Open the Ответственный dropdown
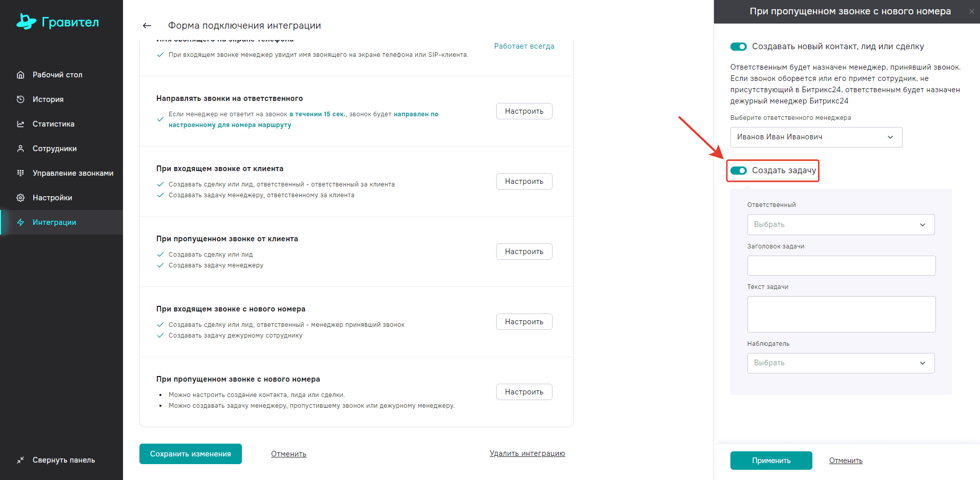Viewport: 980px width, 480px height. [841, 225]
